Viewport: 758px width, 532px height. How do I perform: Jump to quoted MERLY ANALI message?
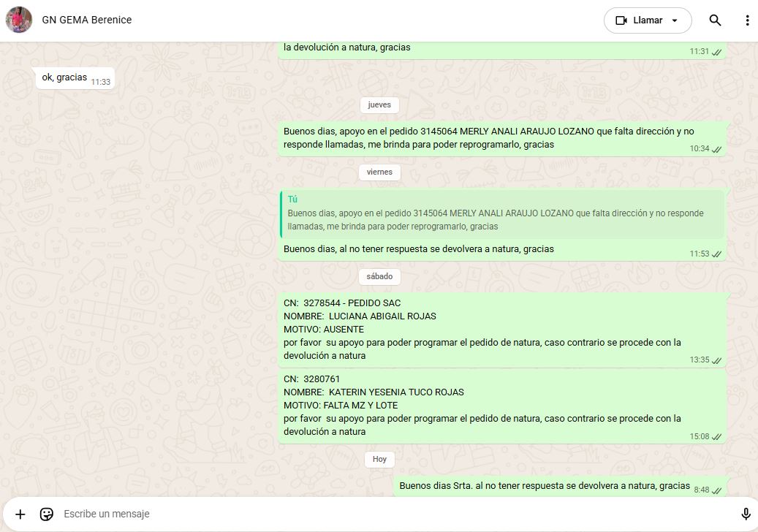click(502, 214)
